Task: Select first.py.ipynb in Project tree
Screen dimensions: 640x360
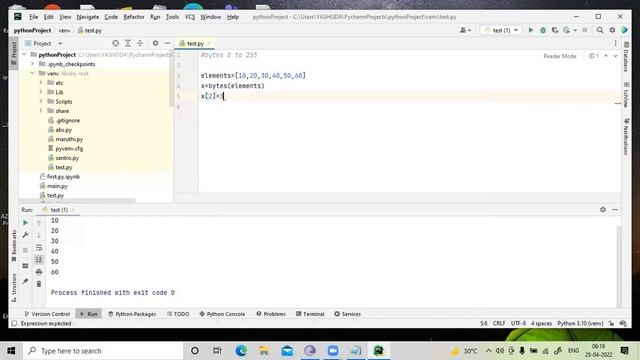Action: [x=63, y=177]
